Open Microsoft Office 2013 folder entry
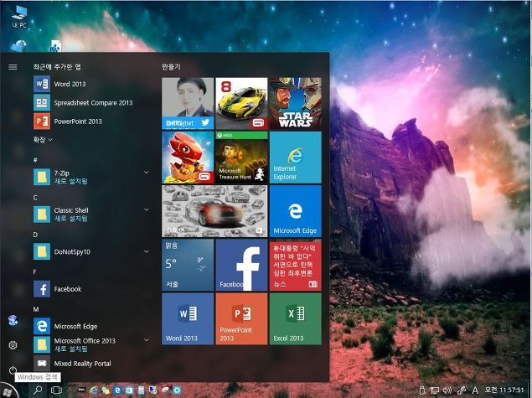Image resolution: width=532 pixels, height=398 pixels. tap(91, 344)
